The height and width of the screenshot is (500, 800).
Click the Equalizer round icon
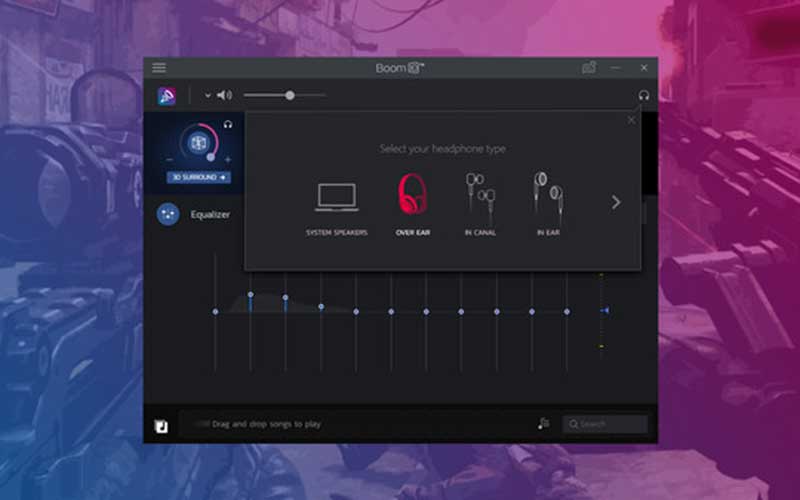pos(168,213)
